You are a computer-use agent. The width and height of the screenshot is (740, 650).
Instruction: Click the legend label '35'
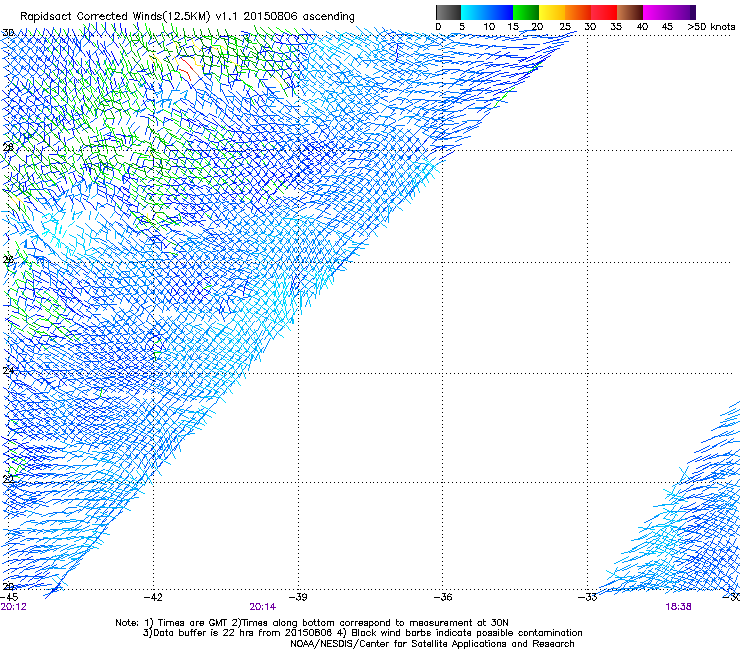(616, 26)
